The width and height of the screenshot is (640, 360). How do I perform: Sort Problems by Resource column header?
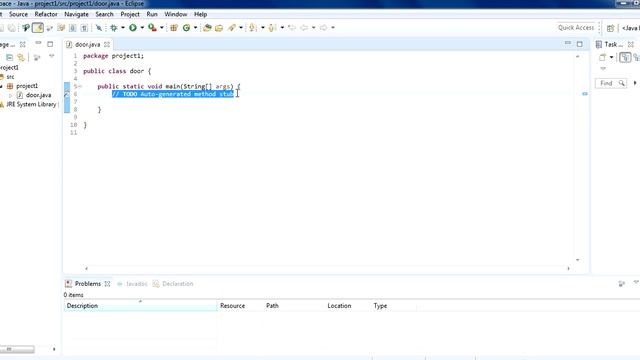pos(240,306)
